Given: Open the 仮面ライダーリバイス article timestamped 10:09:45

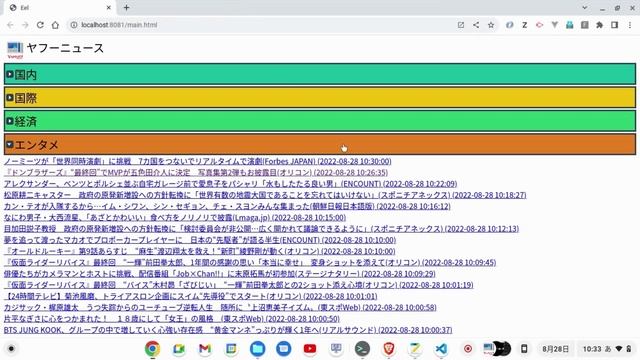Looking at the screenshot, I should [x=250, y=262].
